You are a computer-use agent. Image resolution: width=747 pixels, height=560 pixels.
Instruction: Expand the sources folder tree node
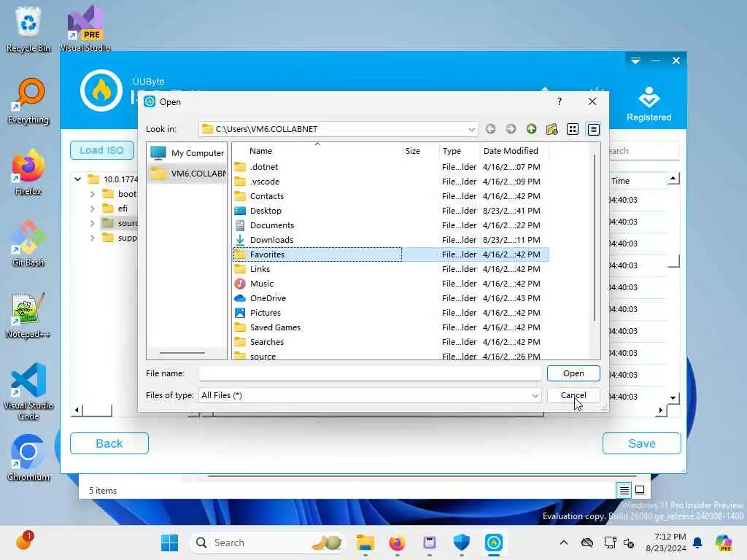92,223
